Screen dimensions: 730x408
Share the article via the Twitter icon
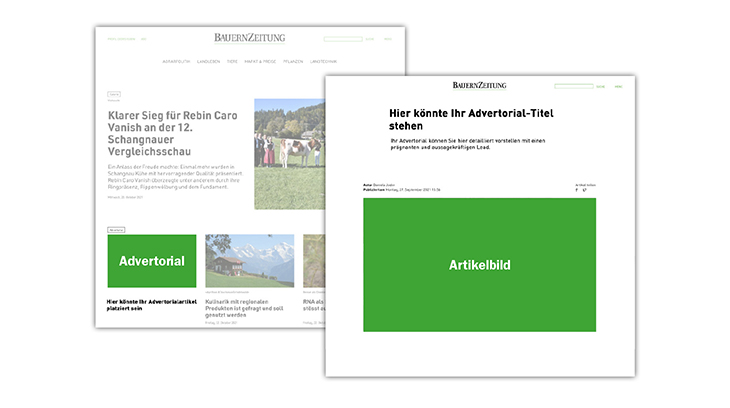[x=585, y=190]
